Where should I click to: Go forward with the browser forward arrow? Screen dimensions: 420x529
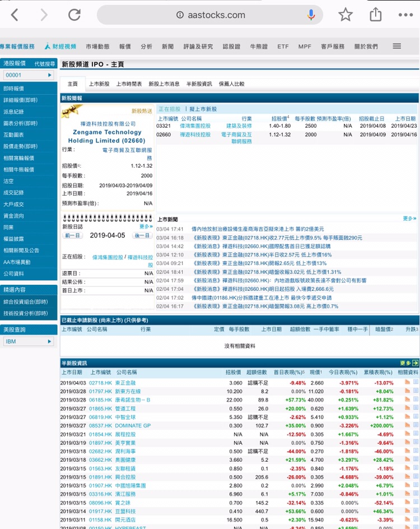pyautogui.click(x=44, y=15)
